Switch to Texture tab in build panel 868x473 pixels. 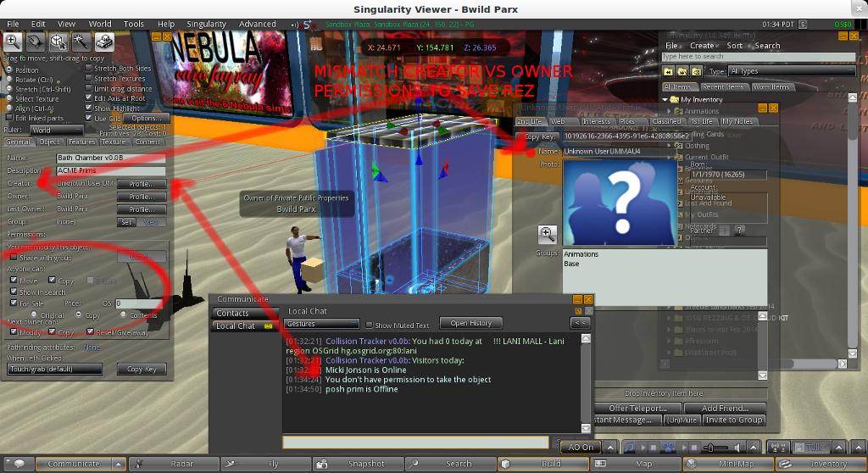coord(114,142)
